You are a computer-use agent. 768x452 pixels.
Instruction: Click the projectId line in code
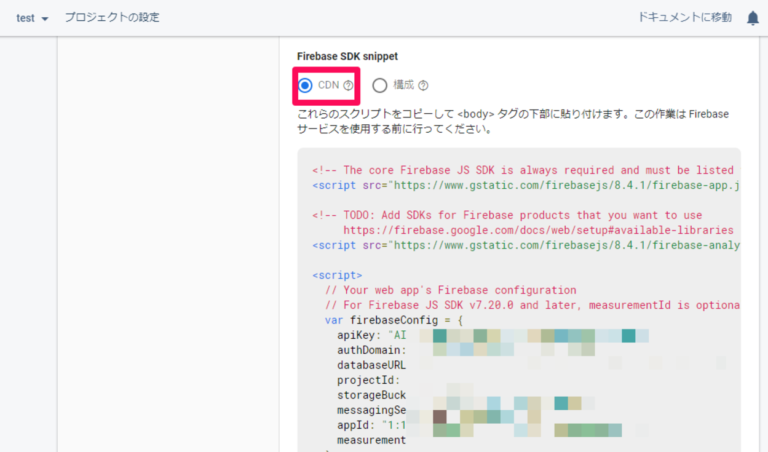point(369,380)
